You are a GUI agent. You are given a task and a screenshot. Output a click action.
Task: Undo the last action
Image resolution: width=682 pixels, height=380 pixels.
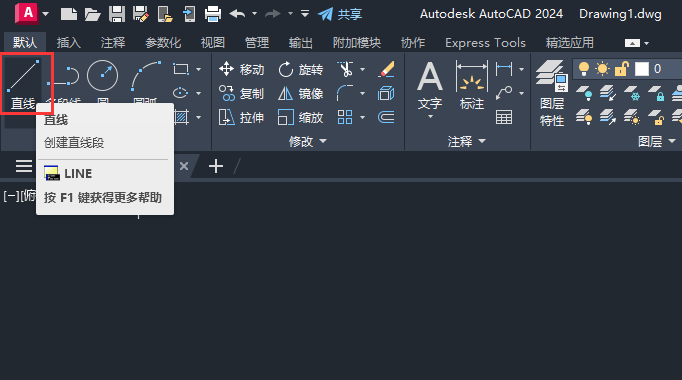pyautogui.click(x=237, y=14)
